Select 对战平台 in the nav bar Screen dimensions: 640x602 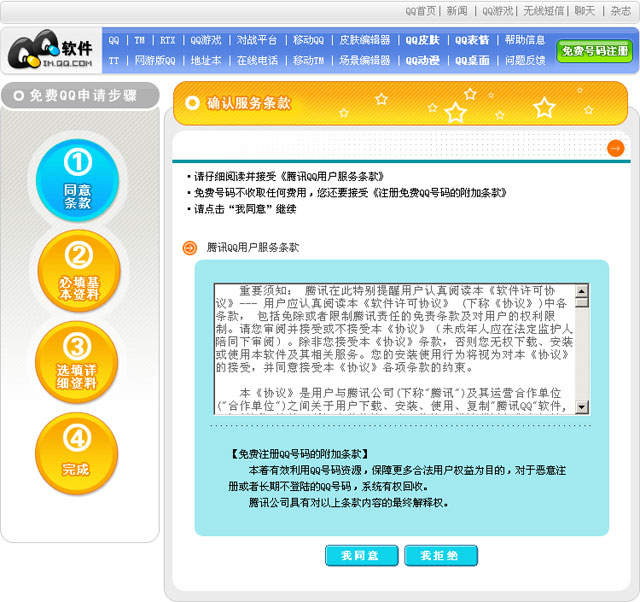[x=257, y=40]
